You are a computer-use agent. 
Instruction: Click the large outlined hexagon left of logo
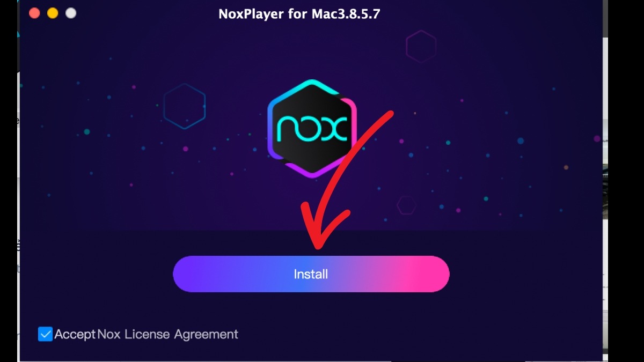[185, 106]
